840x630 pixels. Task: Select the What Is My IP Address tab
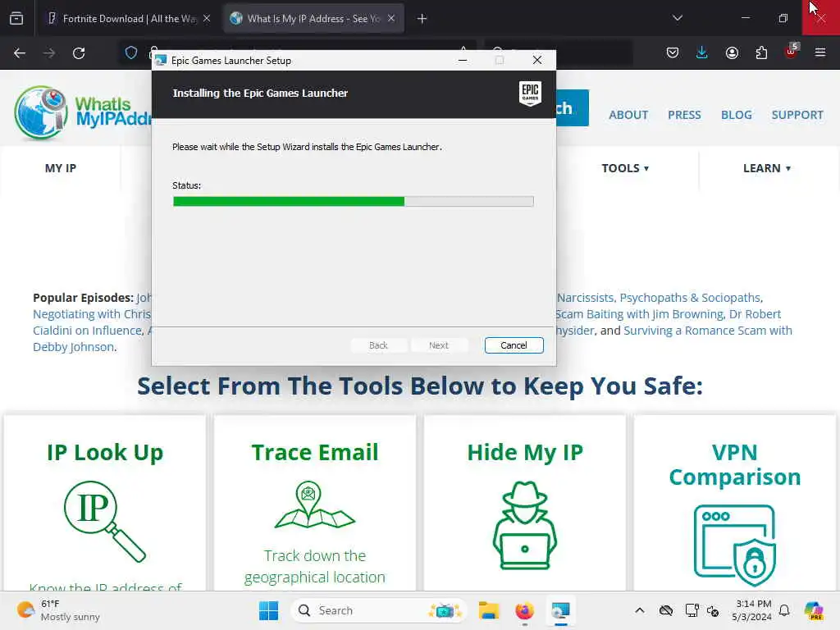point(313,18)
